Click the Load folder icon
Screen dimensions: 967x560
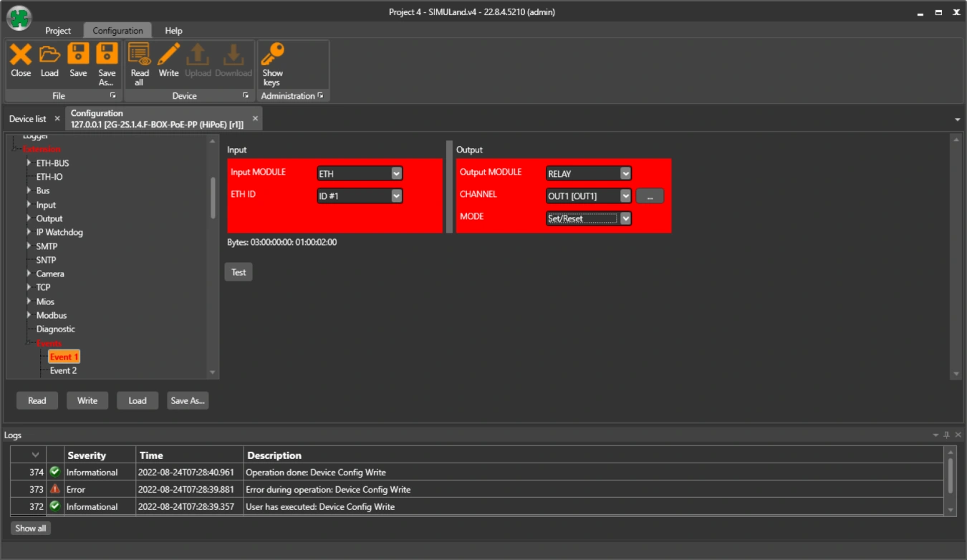pos(49,55)
